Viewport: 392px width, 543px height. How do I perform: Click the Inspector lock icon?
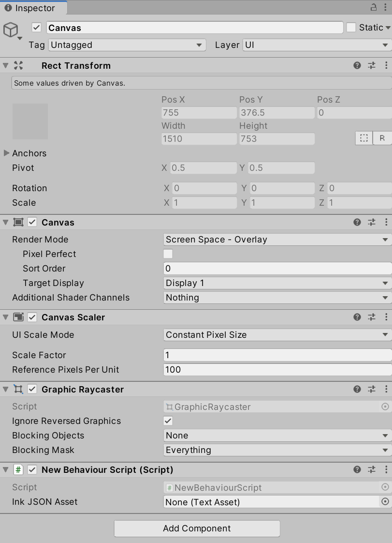coord(374,7)
